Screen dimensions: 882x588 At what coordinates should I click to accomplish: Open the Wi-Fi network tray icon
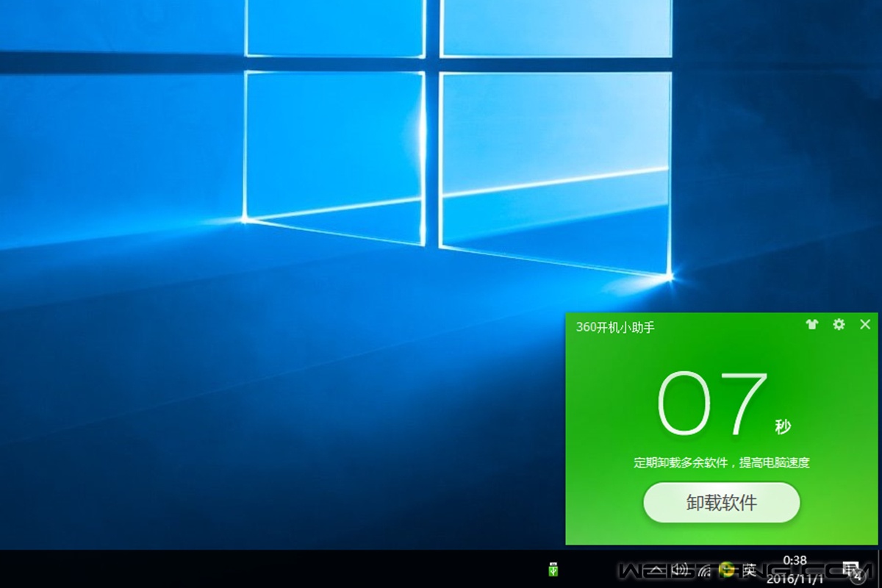[704, 570]
